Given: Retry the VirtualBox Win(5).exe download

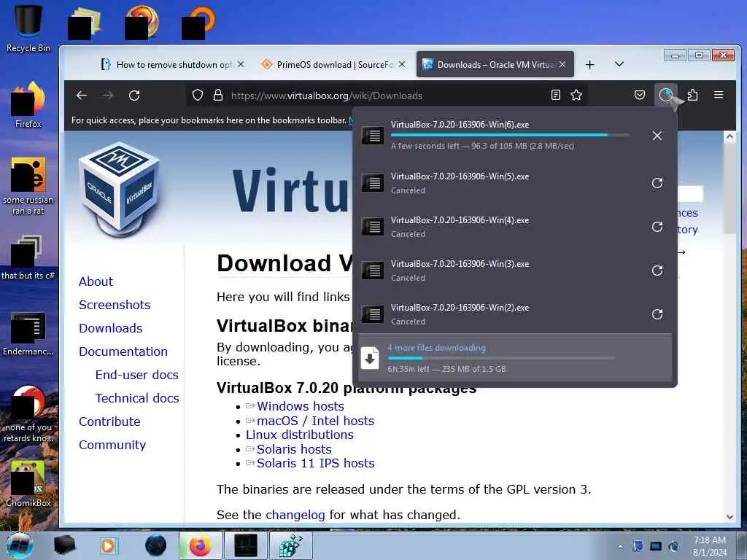Looking at the screenshot, I should tap(657, 183).
